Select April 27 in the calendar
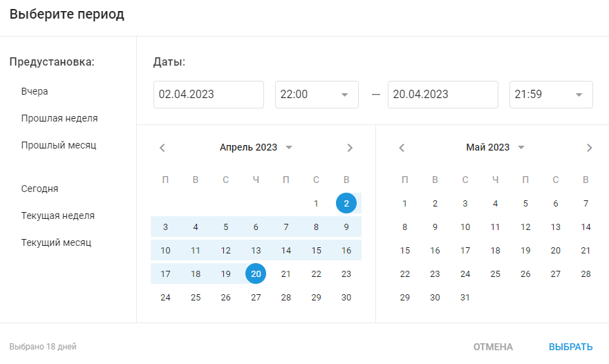Image resolution: width=609 pixels, height=364 pixels. (x=256, y=297)
